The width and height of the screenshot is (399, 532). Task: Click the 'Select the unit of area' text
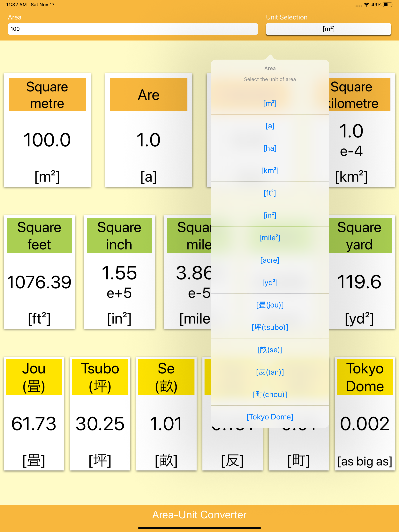click(270, 79)
